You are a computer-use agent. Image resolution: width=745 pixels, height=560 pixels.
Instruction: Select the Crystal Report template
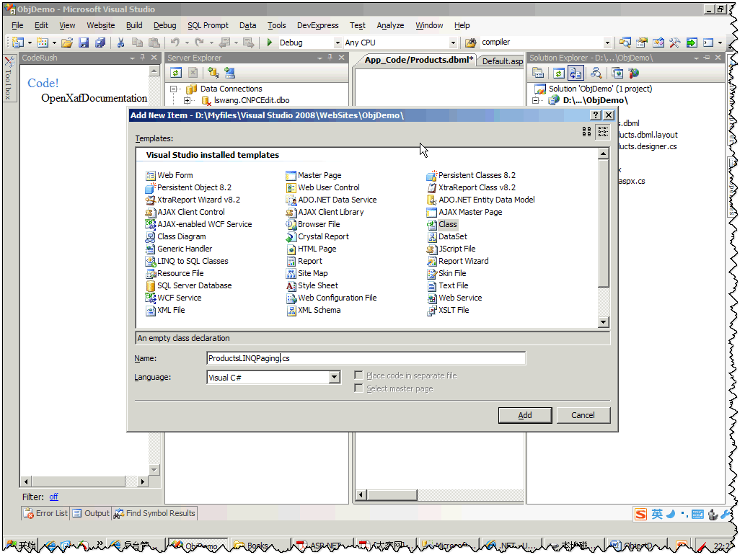pyautogui.click(x=317, y=236)
